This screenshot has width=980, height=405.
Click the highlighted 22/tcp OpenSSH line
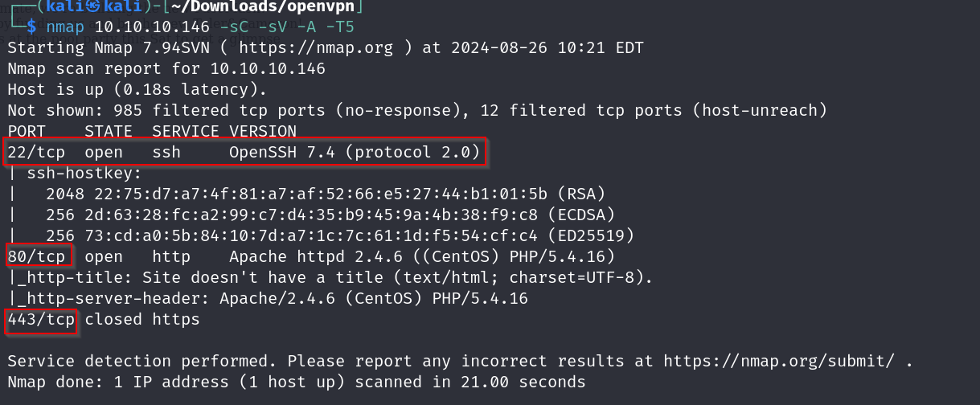pos(246,151)
